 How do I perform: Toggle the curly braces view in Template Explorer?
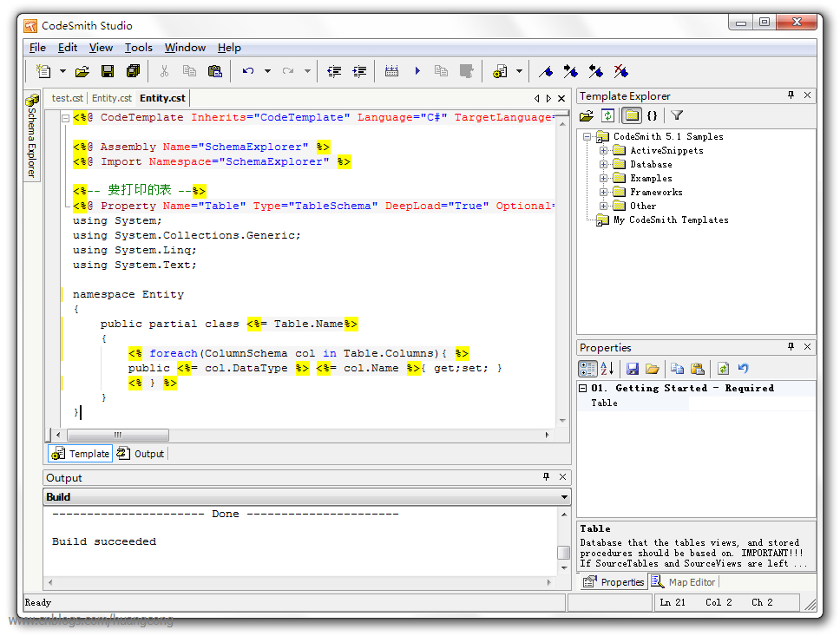(652, 115)
